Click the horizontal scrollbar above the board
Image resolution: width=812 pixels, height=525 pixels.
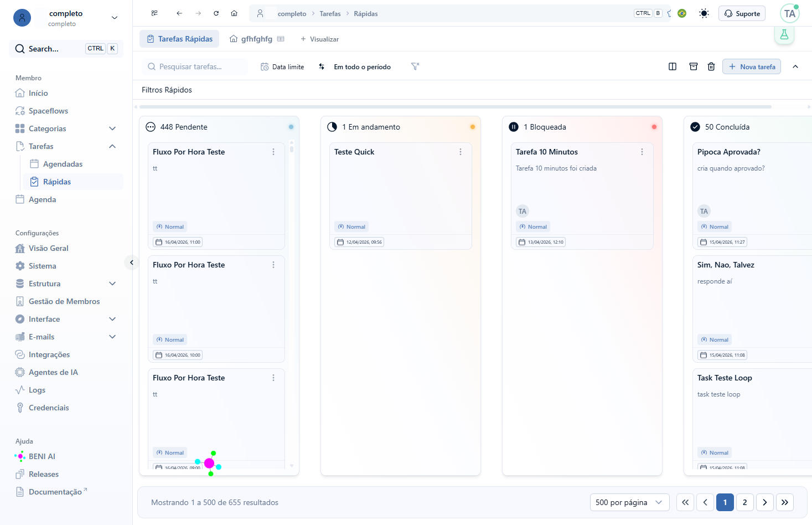(x=455, y=106)
